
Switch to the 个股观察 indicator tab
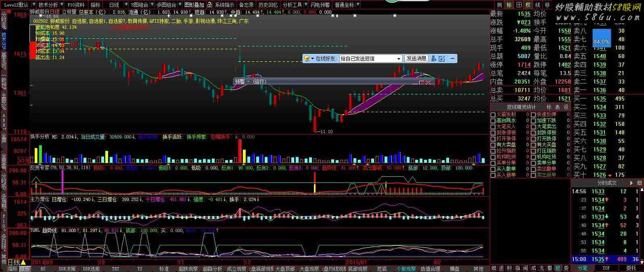406,269
